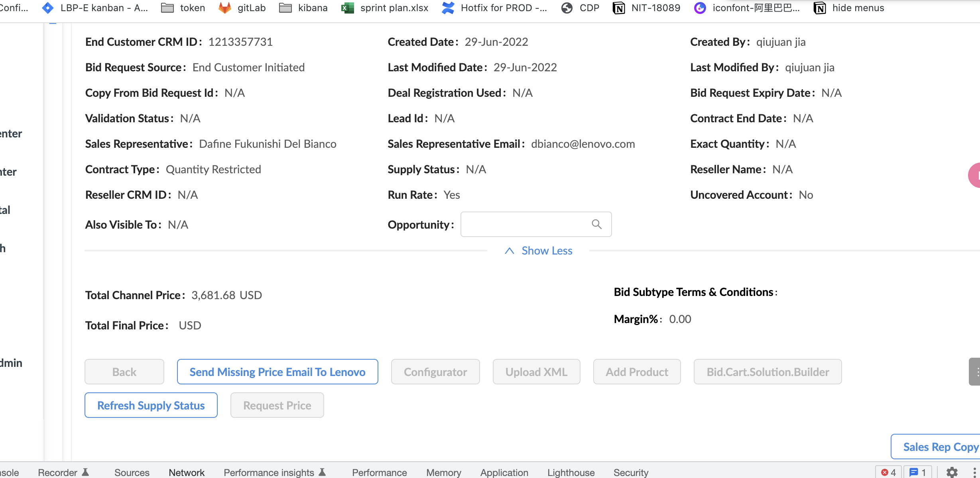Click the Back button
The height and width of the screenshot is (478, 980).
coord(124,372)
